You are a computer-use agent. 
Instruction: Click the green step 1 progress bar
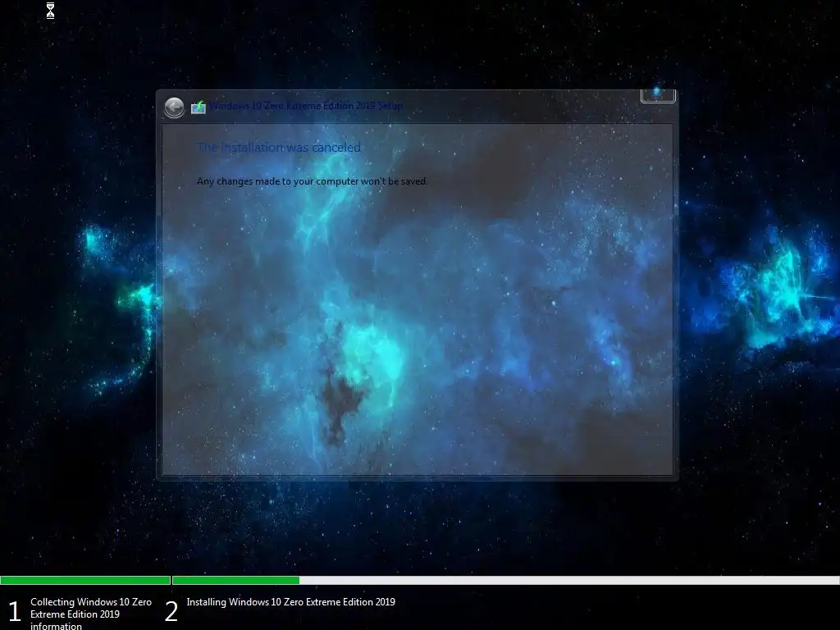[x=85, y=580]
